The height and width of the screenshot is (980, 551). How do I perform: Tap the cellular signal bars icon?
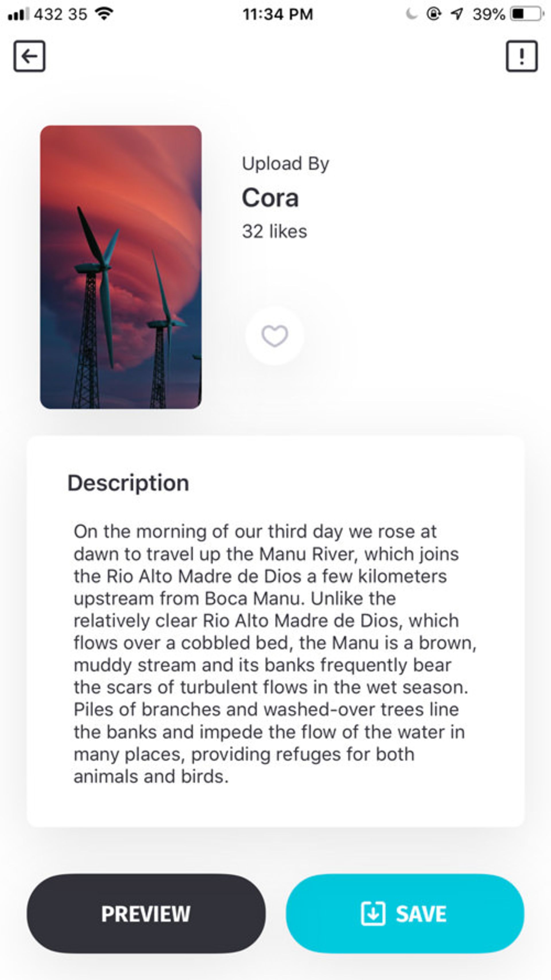[x=18, y=14]
